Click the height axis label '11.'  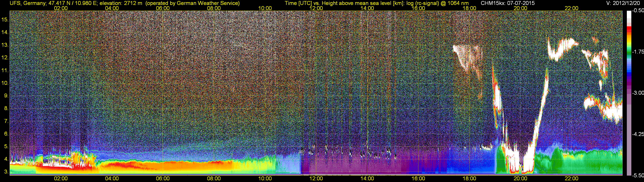click(x=5, y=71)
